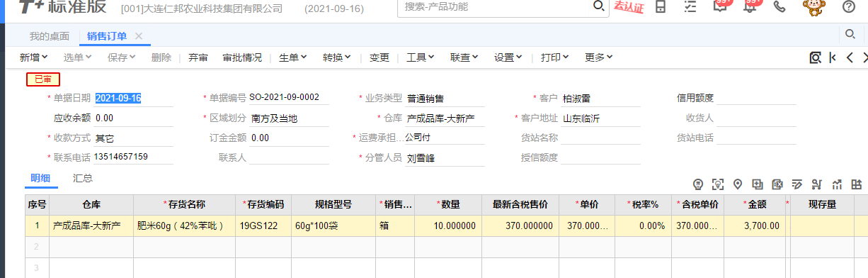The width and height of the screenshot is (868, 278).
Task: Switch to the 汇总 tab
Action: pyautogui.click(x=83, y=178)
